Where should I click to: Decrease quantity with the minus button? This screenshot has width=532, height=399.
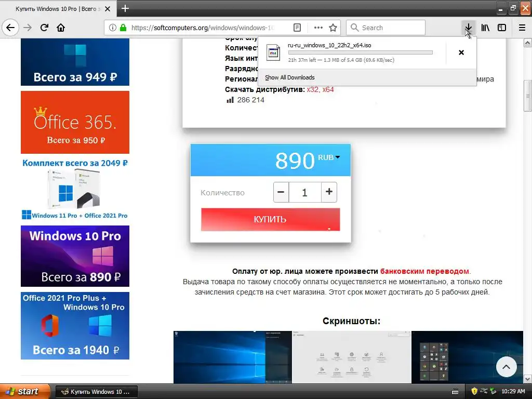point(281,192)
